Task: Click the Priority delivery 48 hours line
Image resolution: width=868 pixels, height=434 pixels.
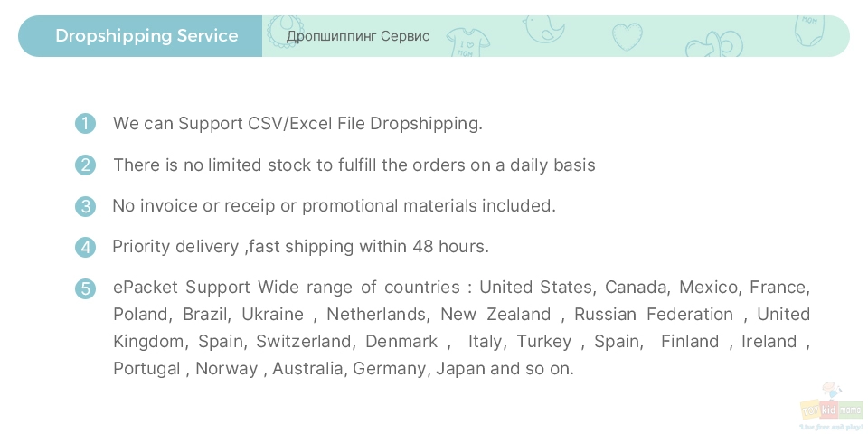Action: tap(300, 246)
